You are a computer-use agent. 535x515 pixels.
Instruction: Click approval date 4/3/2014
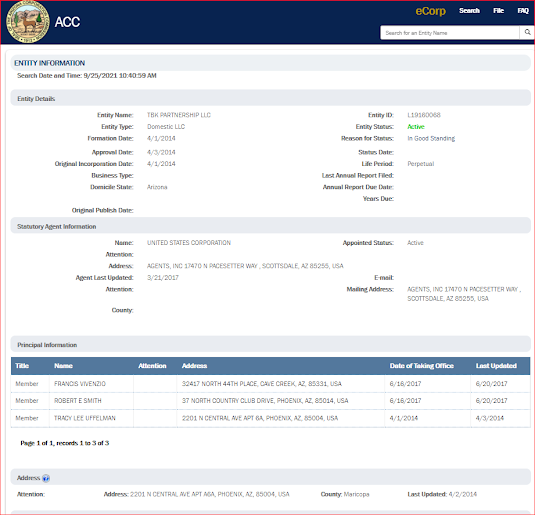click(x=161, y=152)
